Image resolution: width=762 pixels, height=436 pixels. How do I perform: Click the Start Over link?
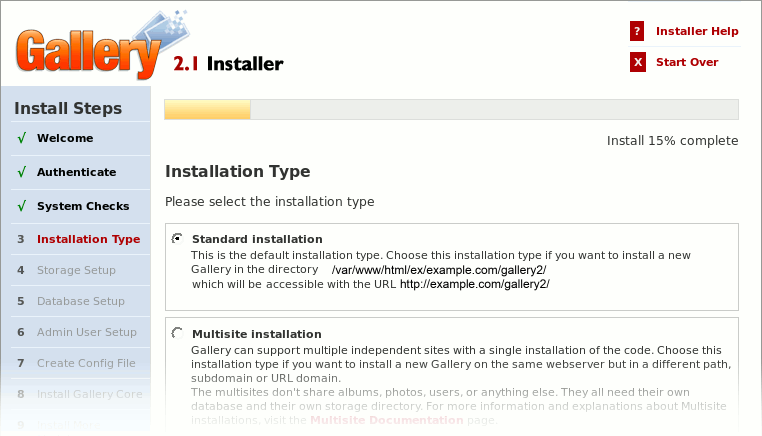coord(687,62)
